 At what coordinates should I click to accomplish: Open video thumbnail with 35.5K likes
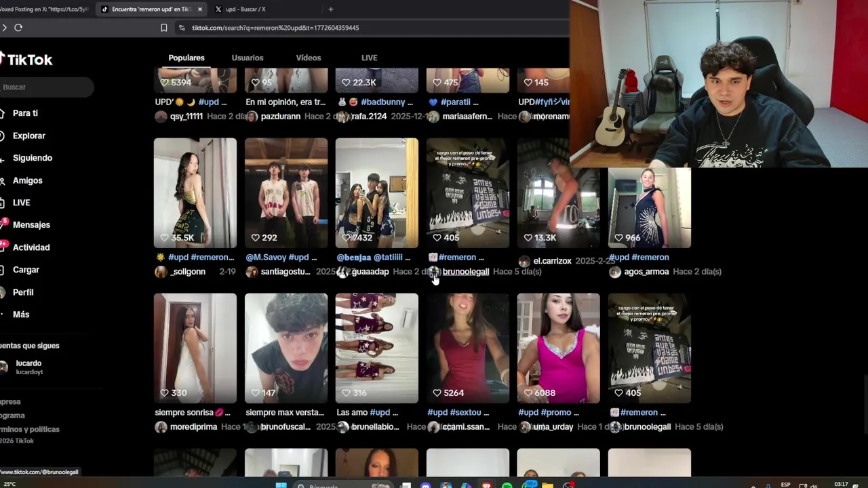point(195,193)
